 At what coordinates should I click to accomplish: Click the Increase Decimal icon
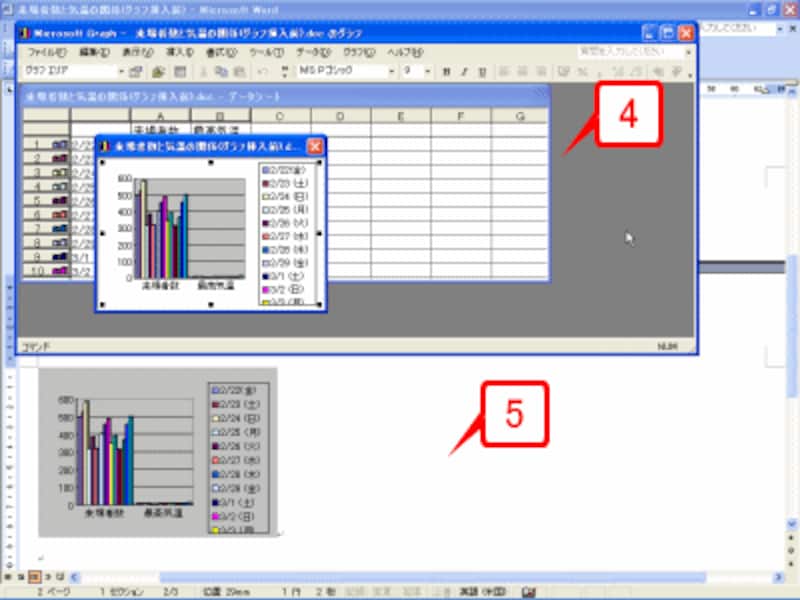[618, 72]
